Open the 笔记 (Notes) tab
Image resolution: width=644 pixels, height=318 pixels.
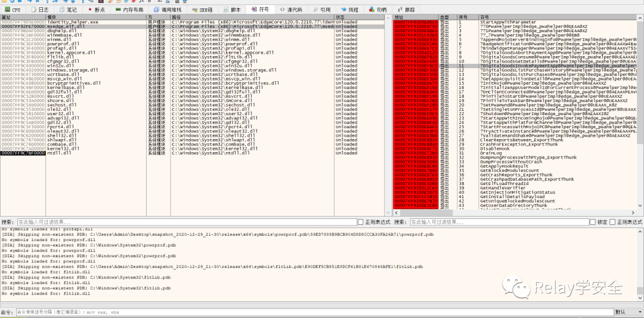pos(68,10)
